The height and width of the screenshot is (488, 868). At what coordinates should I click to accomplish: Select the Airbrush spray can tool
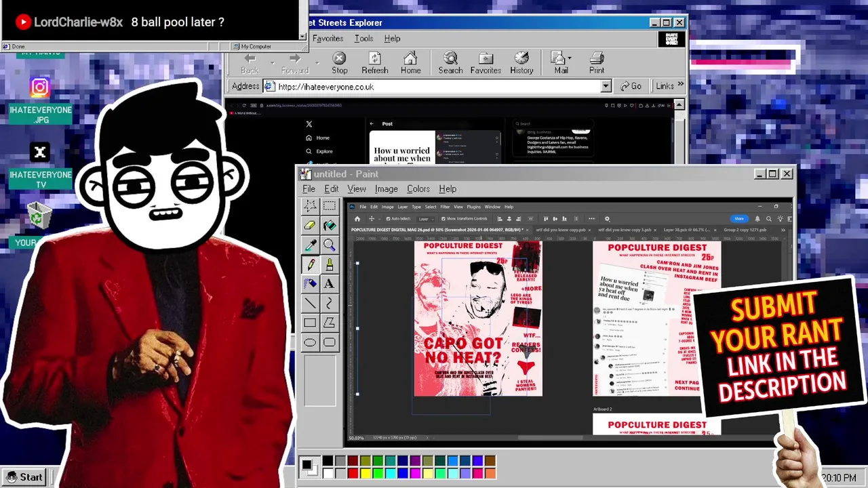click(310, 284)
